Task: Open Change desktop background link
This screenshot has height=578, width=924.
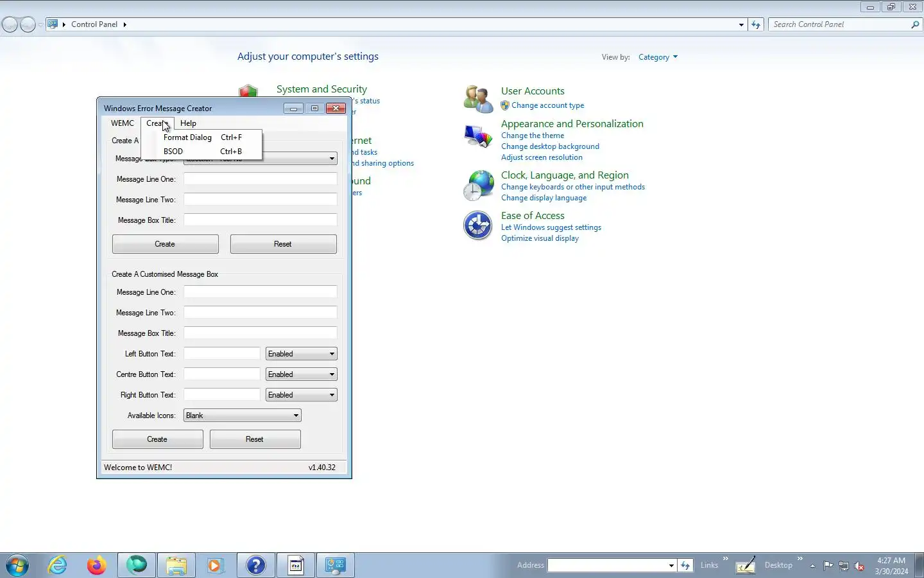Action: [x=550, y=146]
